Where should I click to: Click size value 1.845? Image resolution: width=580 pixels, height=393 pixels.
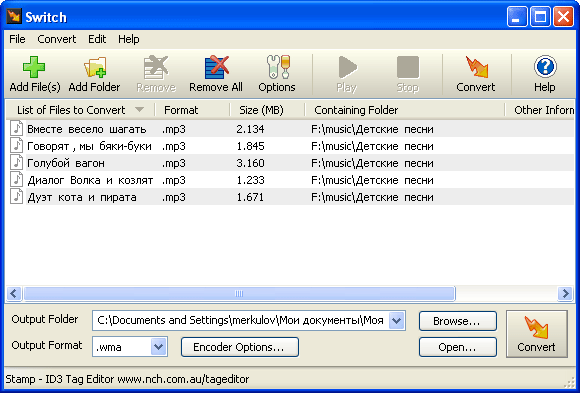pos(250,146)
